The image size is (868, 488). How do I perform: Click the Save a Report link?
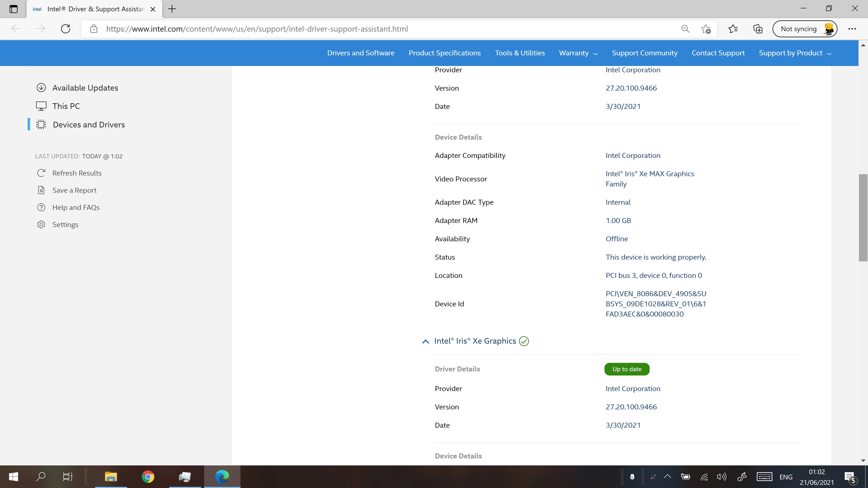pos(74,190)
